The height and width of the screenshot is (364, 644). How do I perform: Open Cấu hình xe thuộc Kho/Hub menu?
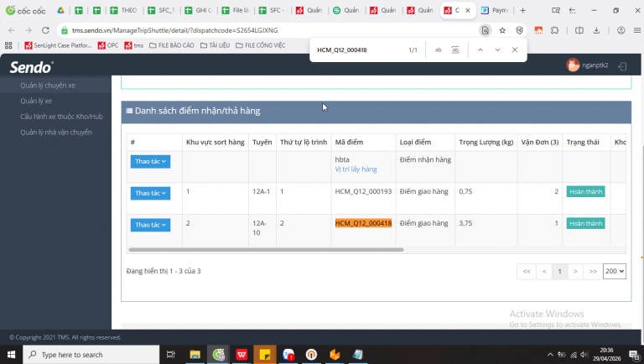click(x=61, y=117)
